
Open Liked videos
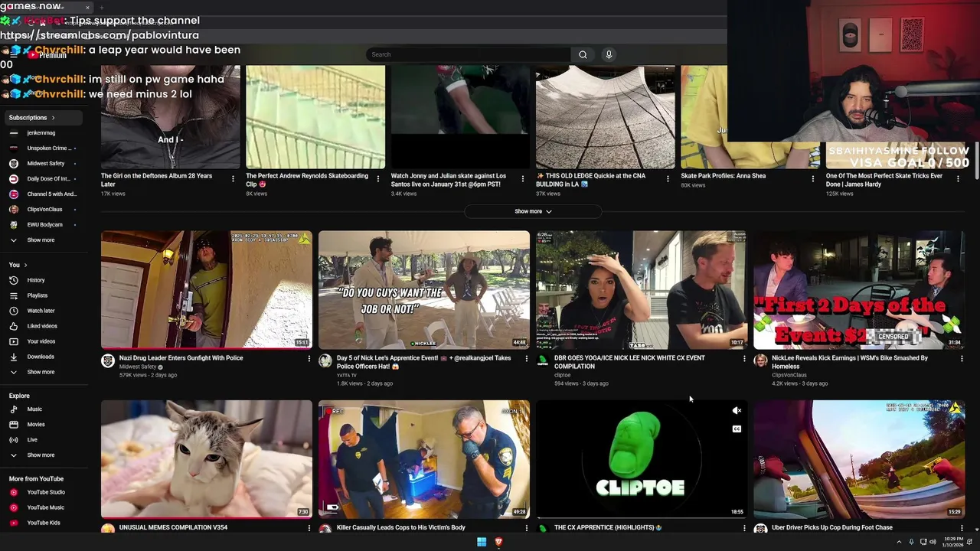pos(41,326)
